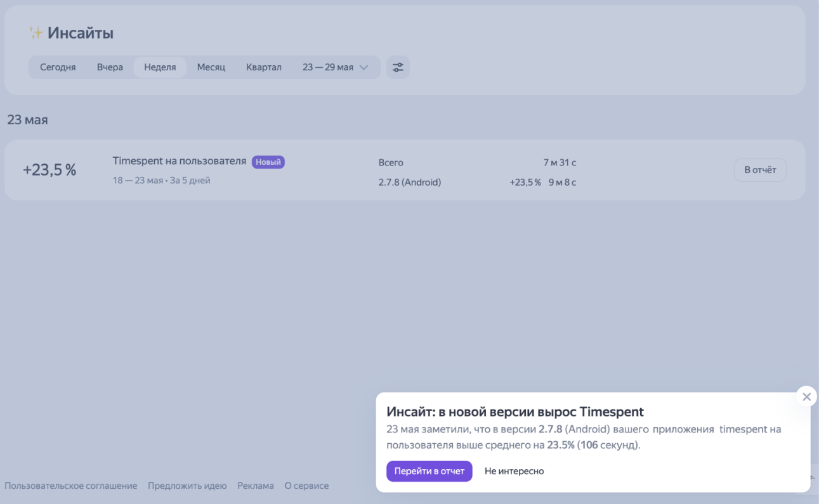
Task: Switch to the Квартал period tab
Action: pos(264,67)
